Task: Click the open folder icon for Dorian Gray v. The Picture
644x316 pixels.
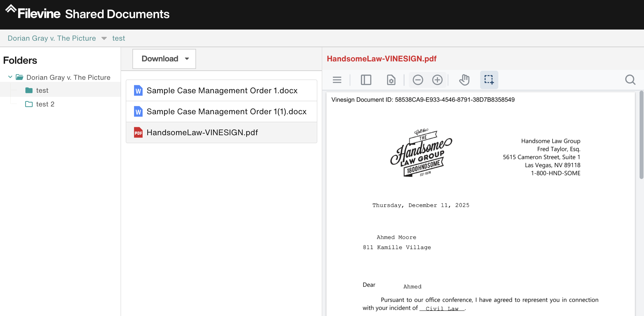Action: tap(19, 77)
